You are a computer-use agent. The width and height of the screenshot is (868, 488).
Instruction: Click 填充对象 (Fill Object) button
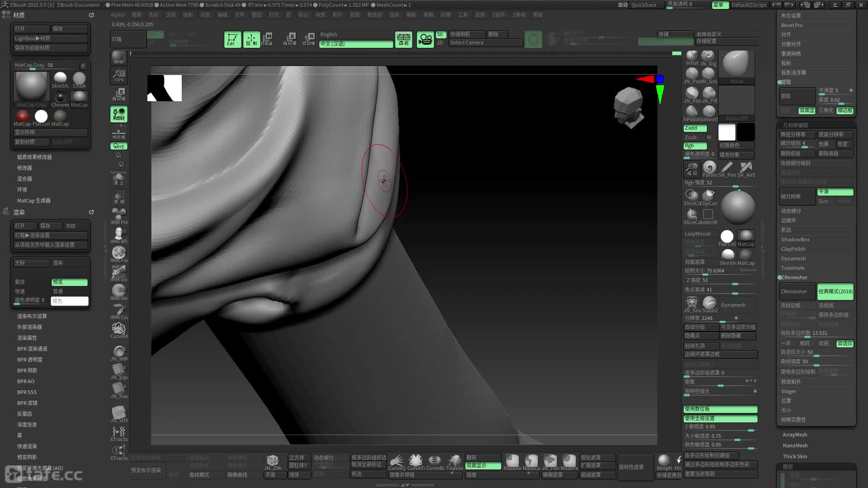(736, 155)
